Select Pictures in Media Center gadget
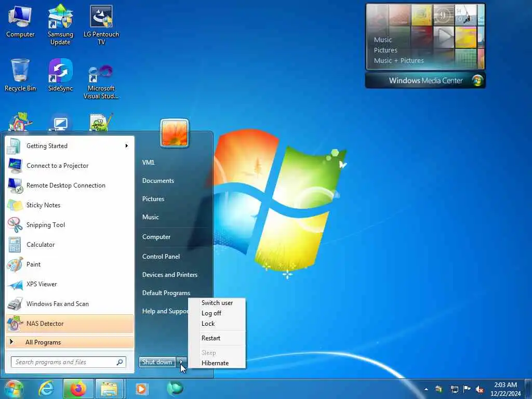The height and width of the screenshot is (399, 532). pyautogui.click(x=385, y=50)
